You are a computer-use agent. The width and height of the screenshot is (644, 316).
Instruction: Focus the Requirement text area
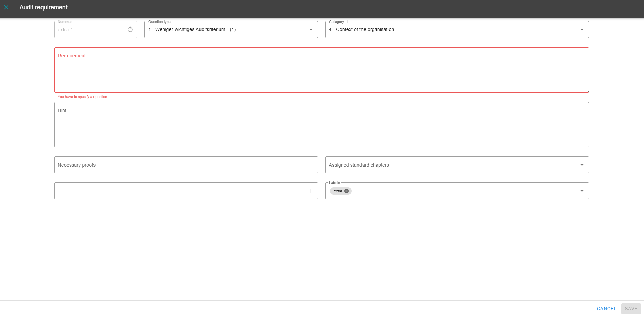point(321,73)
